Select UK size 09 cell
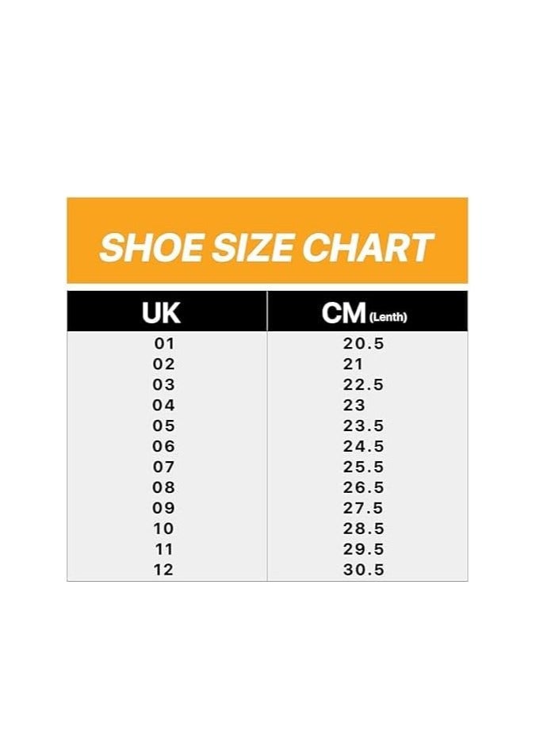The image size is (555, 756). 163,508
